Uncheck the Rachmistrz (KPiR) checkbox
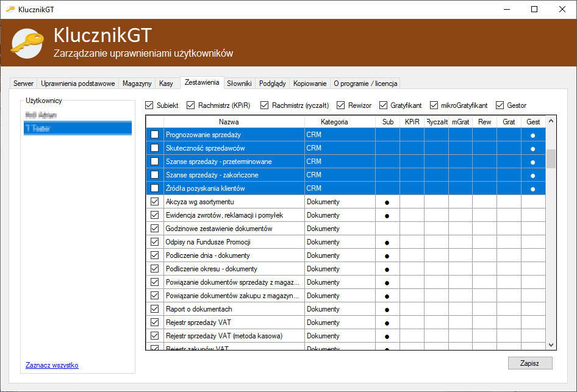 click(191, 105)
